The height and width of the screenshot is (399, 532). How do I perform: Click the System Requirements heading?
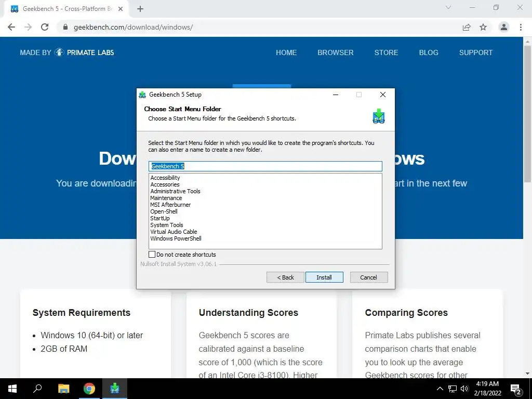[x=82, y=312]
